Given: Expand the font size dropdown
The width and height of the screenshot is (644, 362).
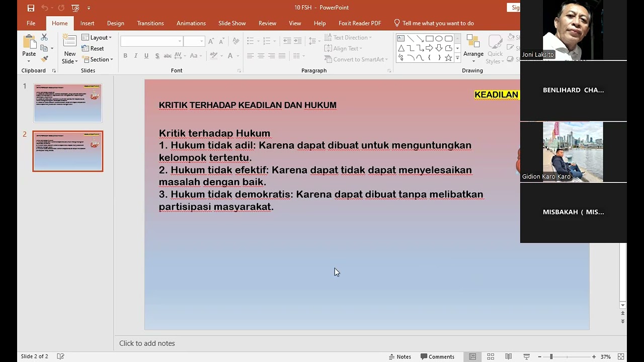Looking at the screenshot, I should (x=202, y=41).
